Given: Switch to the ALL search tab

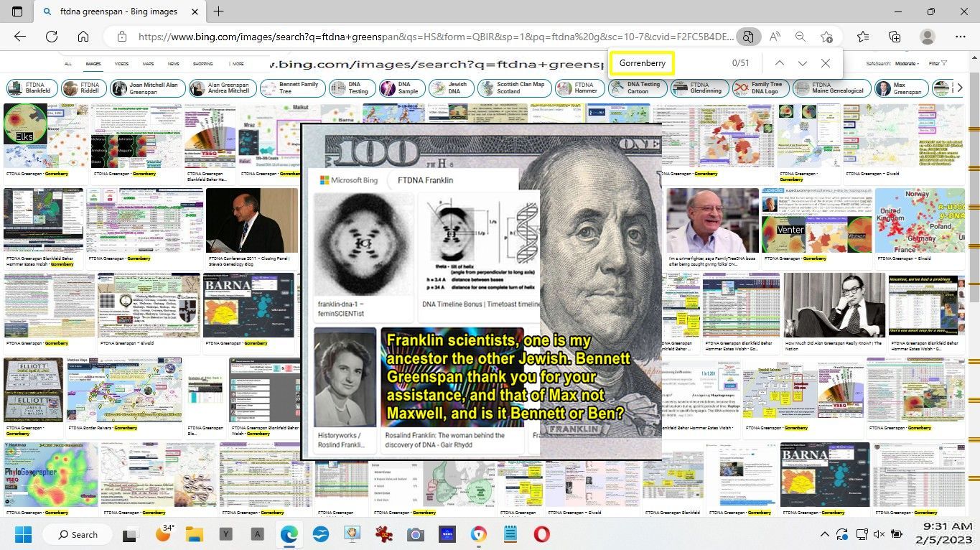Looking at the screenshot, I should [67, 64].
